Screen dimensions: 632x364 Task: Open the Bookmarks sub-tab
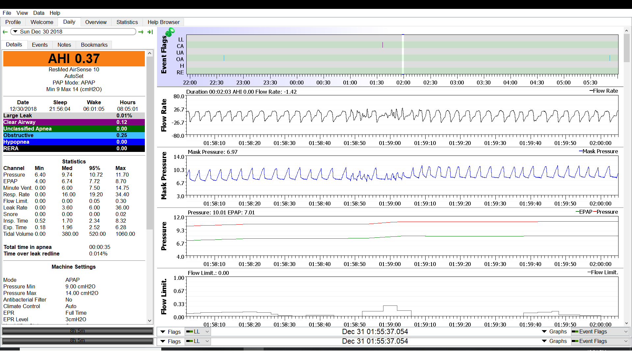pos(94,45)
